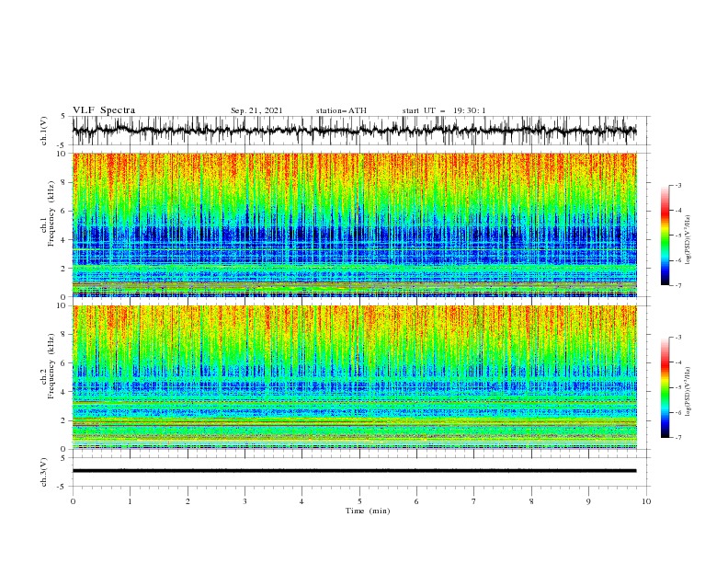
Task: Click the '10' tick on the time axis
Action: tap(646, 501)
